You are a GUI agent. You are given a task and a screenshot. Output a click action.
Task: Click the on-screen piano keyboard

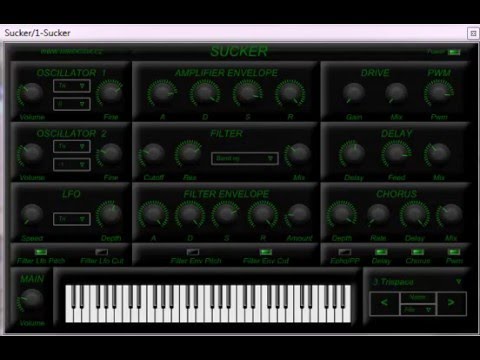208,303
